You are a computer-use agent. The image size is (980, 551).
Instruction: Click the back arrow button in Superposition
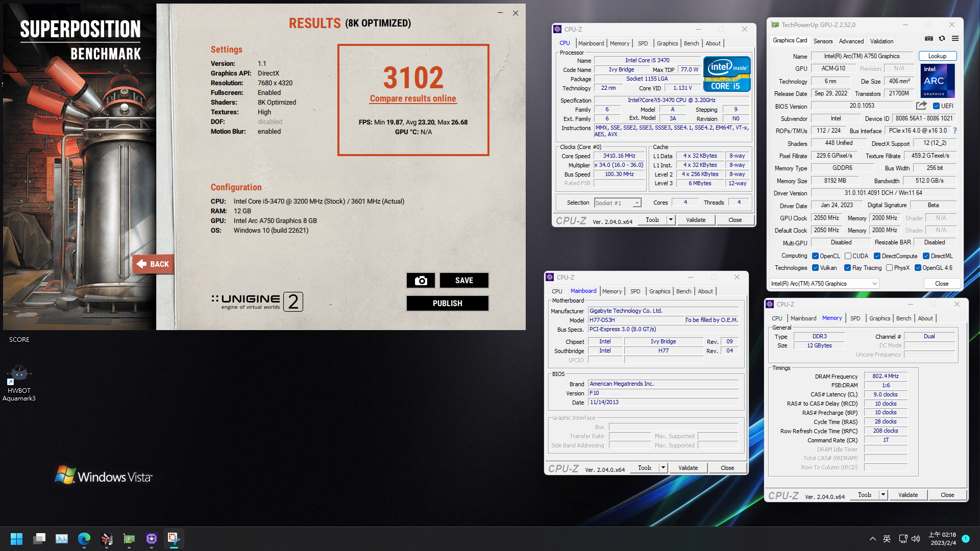point(153,264)
